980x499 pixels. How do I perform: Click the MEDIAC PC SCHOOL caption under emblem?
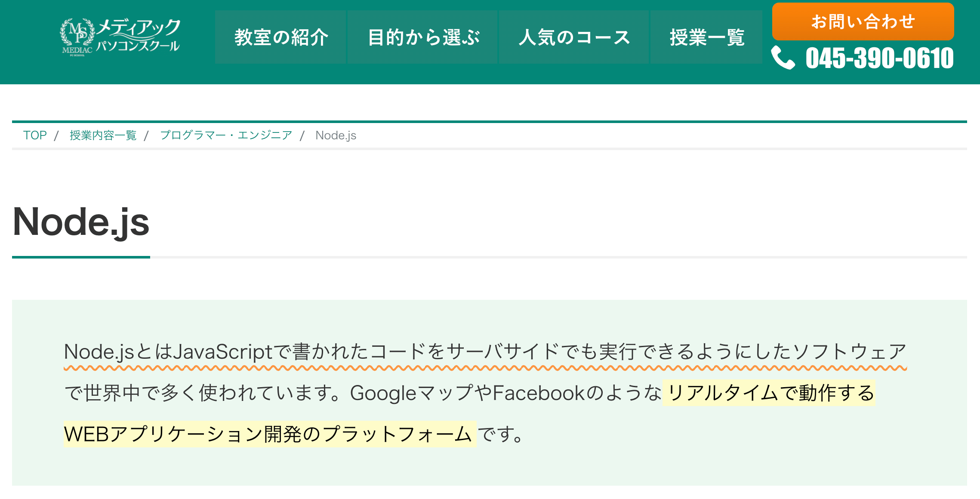[77, 51]
